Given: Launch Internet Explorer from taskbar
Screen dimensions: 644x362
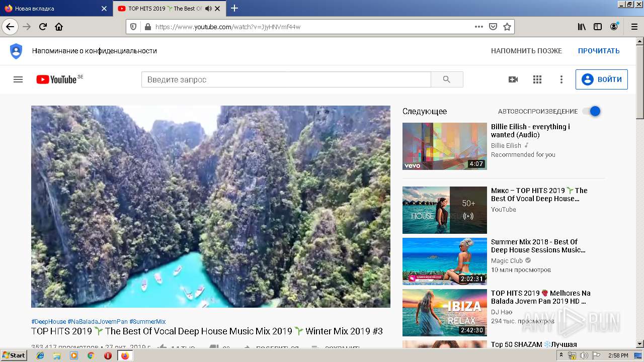Looking at the screenshot, I should tap(40, 355).
